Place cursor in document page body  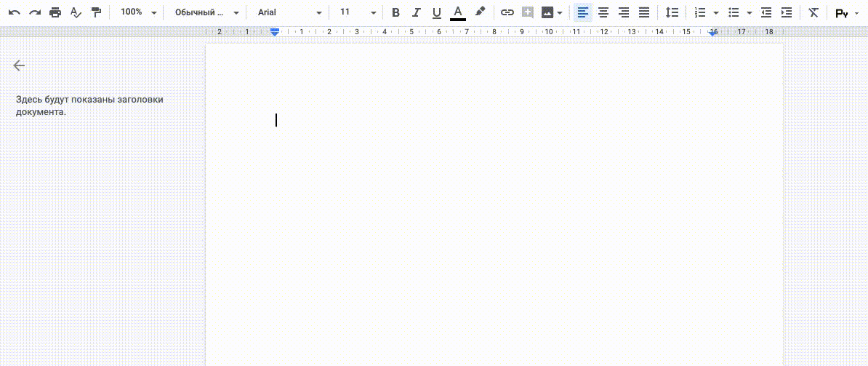494,205
